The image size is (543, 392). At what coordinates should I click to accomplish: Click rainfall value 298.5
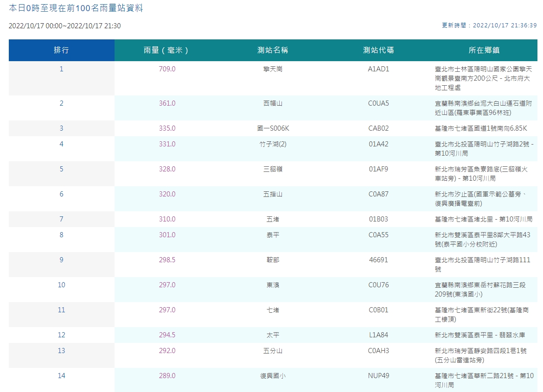pyautogui.click(x=167, y=260)
